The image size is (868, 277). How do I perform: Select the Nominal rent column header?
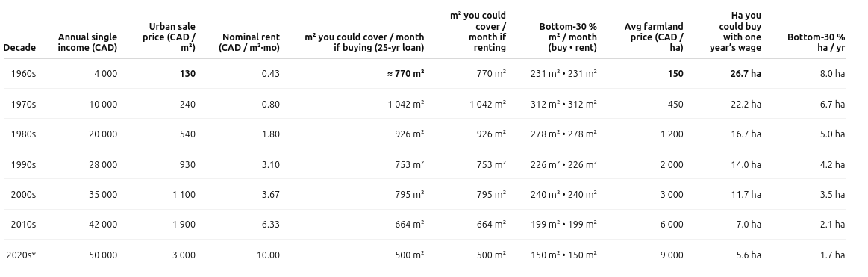coord(249,43)
